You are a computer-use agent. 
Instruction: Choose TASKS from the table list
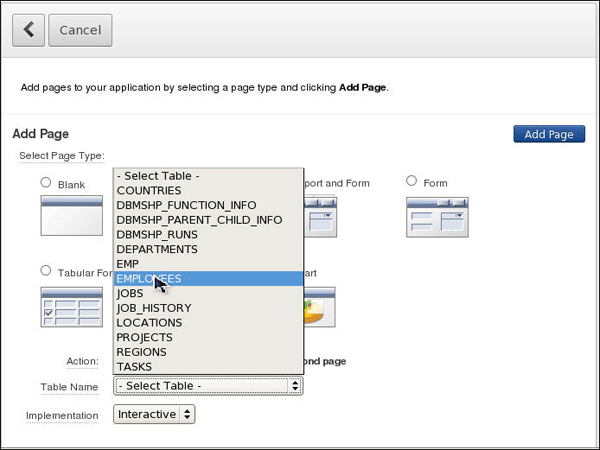pos(209,367)
